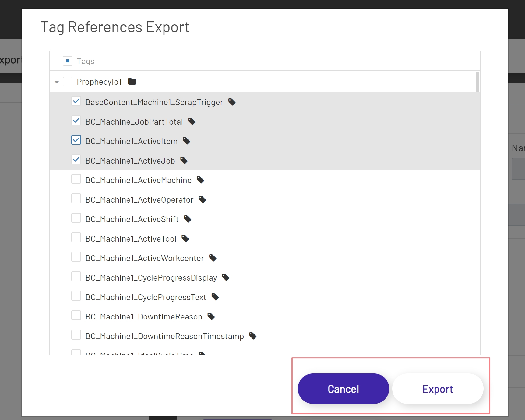Collapse the ProphecyIoT tree node
Image resolution: width=525 pixels, height=420 pixels.
point(56,82)
